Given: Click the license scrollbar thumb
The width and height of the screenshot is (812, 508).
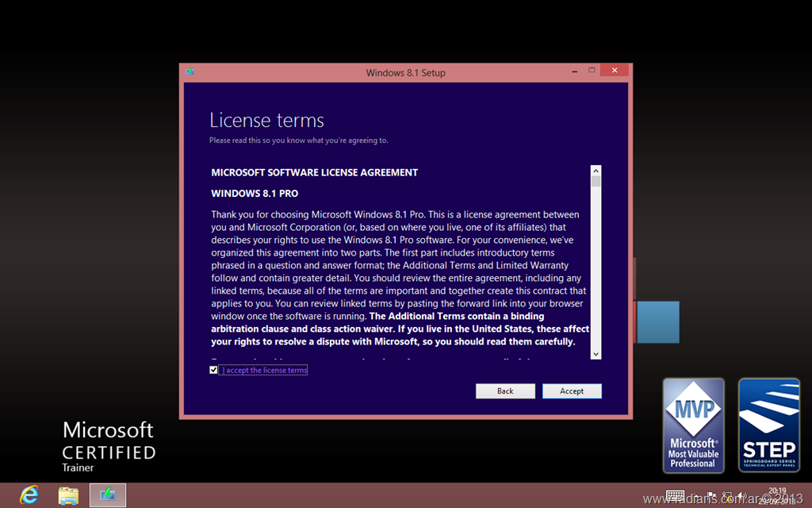Looking at the screenshot, I should (596, 182).
